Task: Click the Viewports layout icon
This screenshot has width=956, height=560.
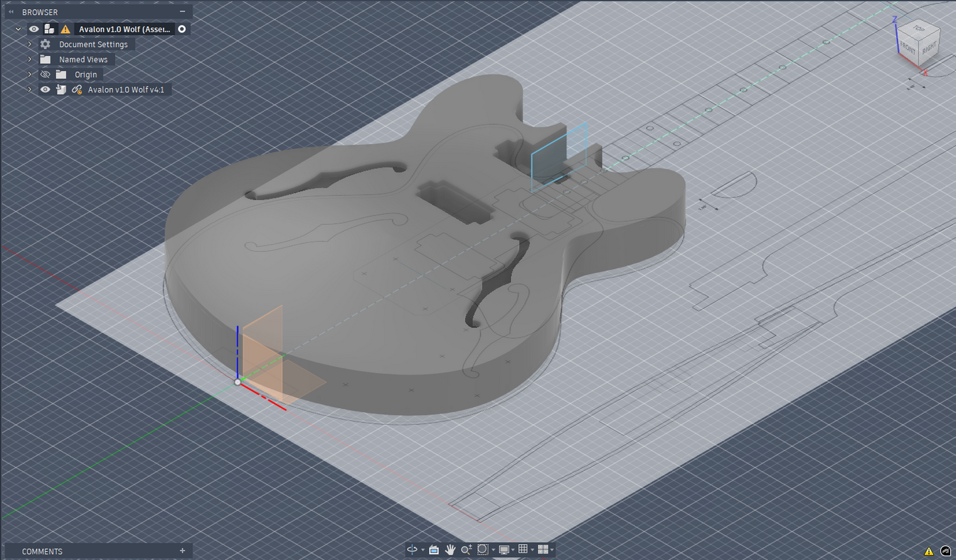Action: (x=543, y=549)
